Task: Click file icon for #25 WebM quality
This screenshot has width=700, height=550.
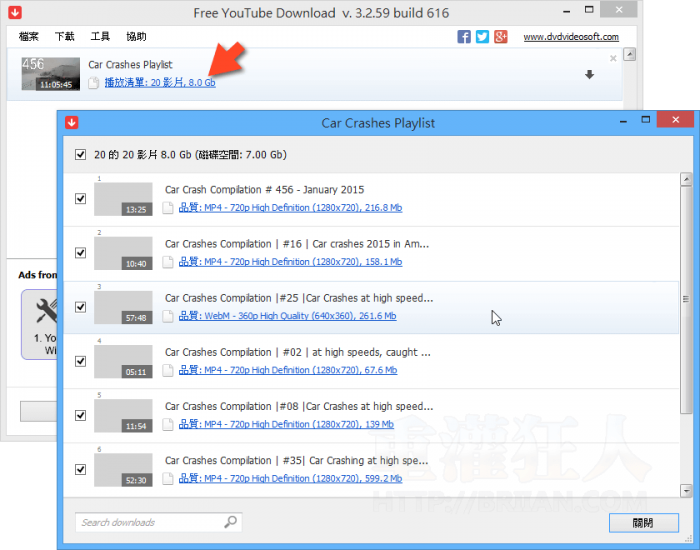Action: tap(167, 316)
